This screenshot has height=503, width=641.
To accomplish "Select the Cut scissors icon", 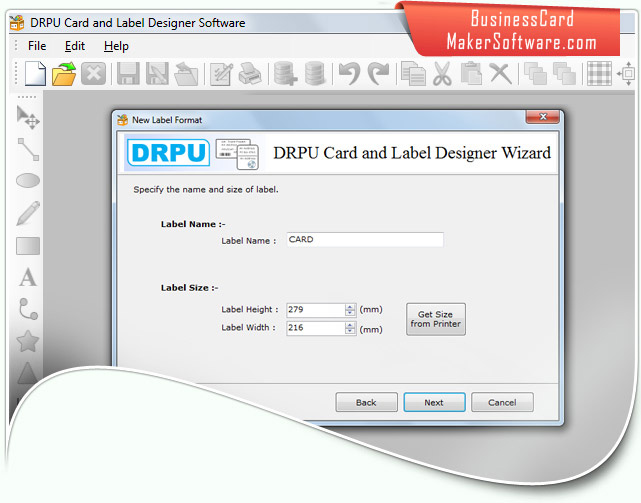I will [442, 74].
